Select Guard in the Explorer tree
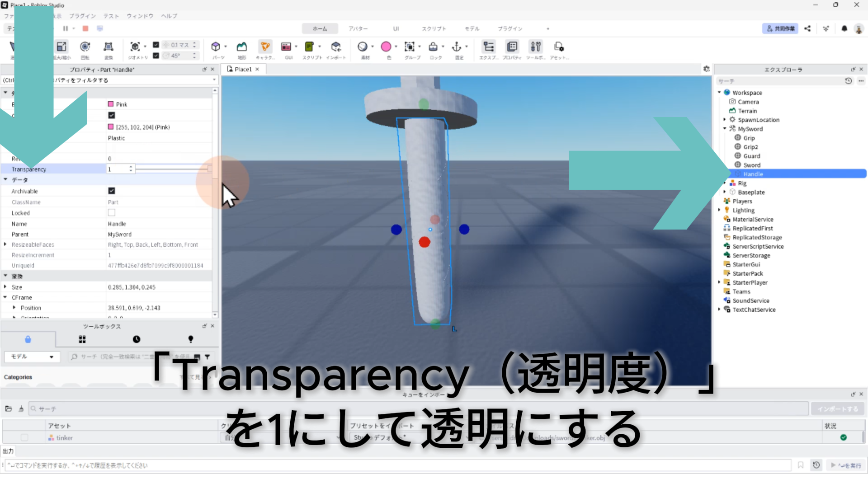868x488 pixels. 751,156
